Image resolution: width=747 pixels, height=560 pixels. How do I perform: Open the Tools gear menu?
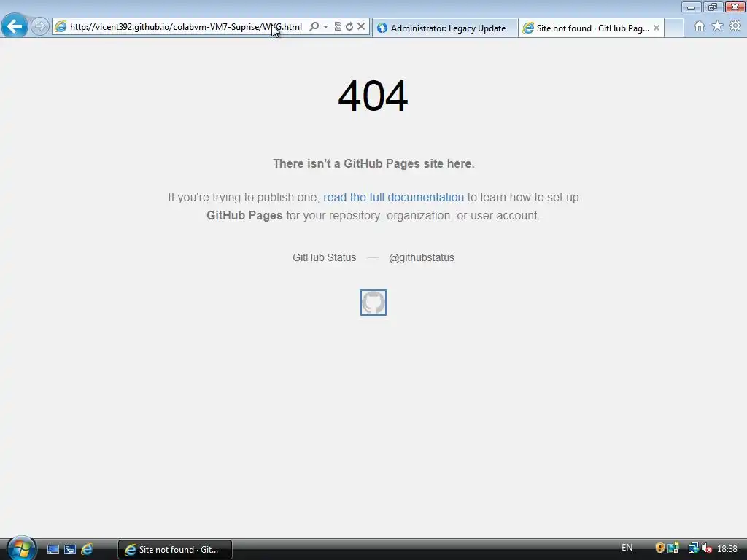tap(735, 26)
